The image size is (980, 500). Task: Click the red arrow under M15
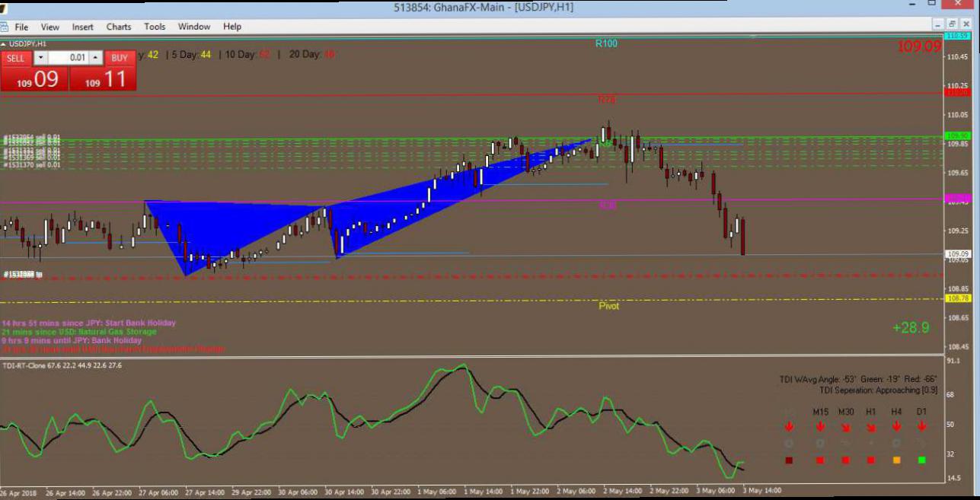point(820,426)
